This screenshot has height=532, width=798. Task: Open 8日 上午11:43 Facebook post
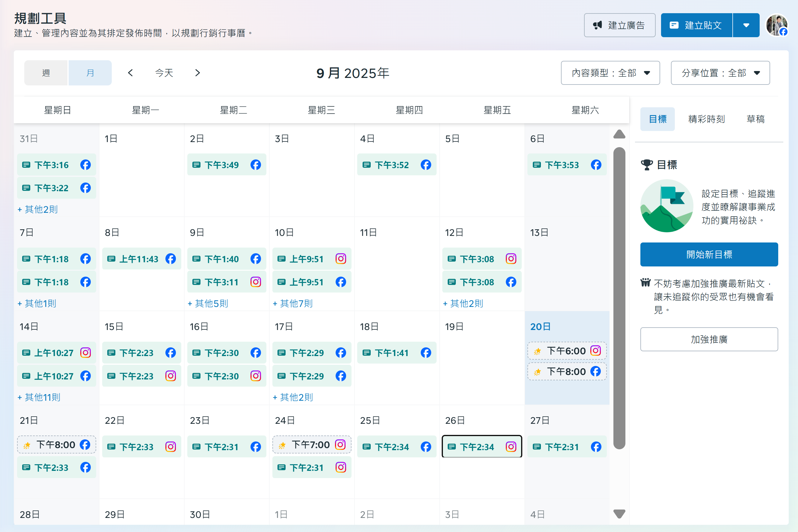(x=141, y=259)
